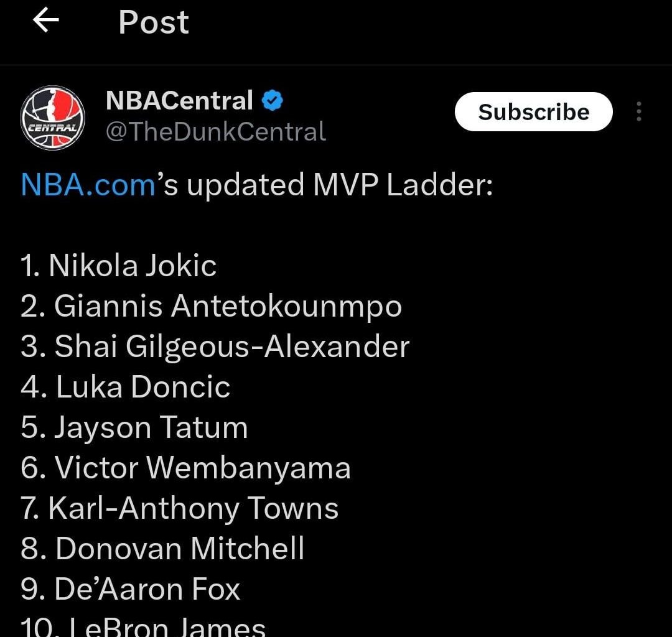Click the Post header title

point(152,22)
